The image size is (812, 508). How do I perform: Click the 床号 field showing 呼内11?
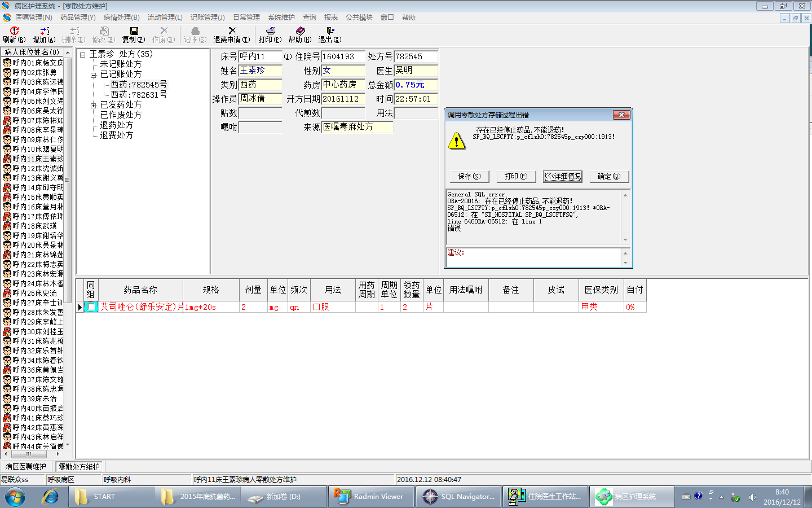pos(260,56)
